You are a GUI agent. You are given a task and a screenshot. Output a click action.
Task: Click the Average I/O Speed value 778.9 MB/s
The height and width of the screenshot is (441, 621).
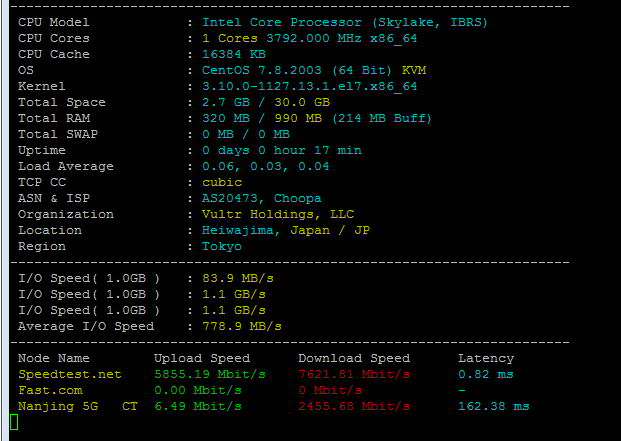click(x=241, y=325)
